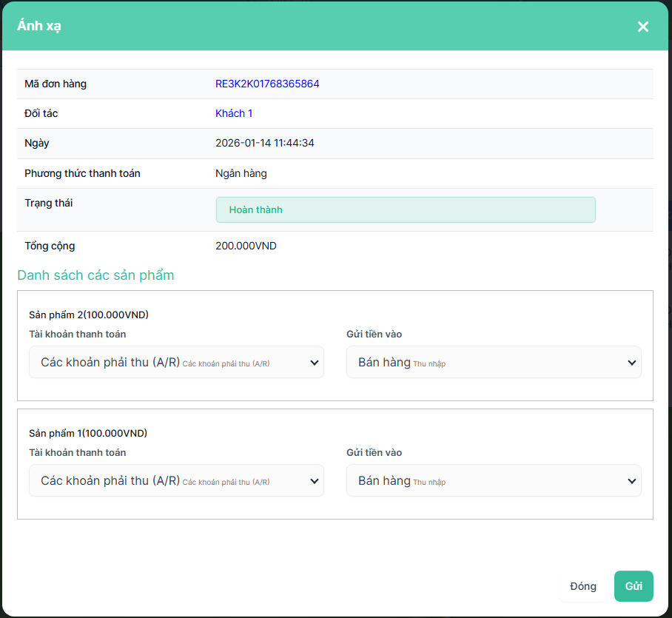The width and height of the screenshot is (672, 618).
Task: Click the Phương thức thanh toán label
Action: (x=82, y=173)
